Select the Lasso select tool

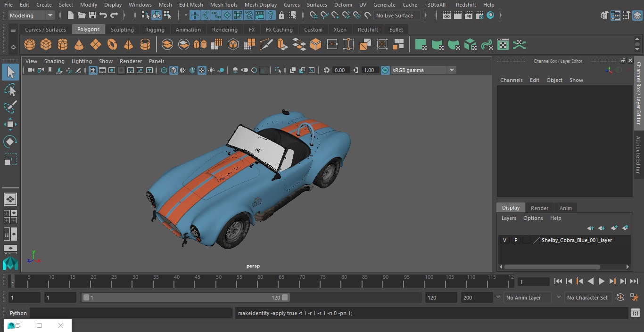[x=10, y=89]
